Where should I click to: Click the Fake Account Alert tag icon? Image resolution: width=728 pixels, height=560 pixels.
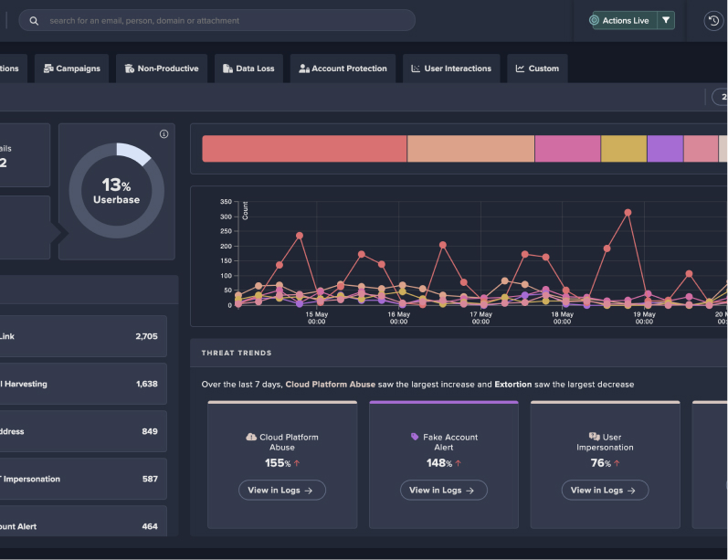tap(415, 437)
